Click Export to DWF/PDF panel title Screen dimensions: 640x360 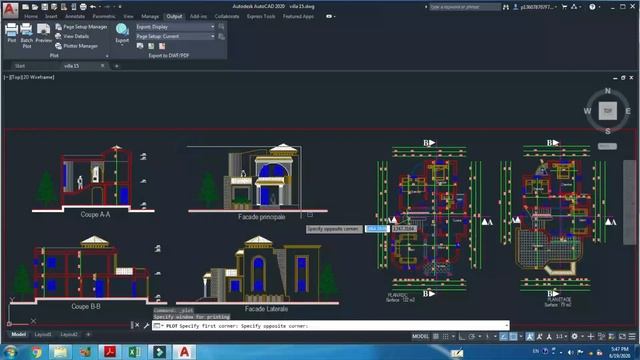(x=169, y=56)
